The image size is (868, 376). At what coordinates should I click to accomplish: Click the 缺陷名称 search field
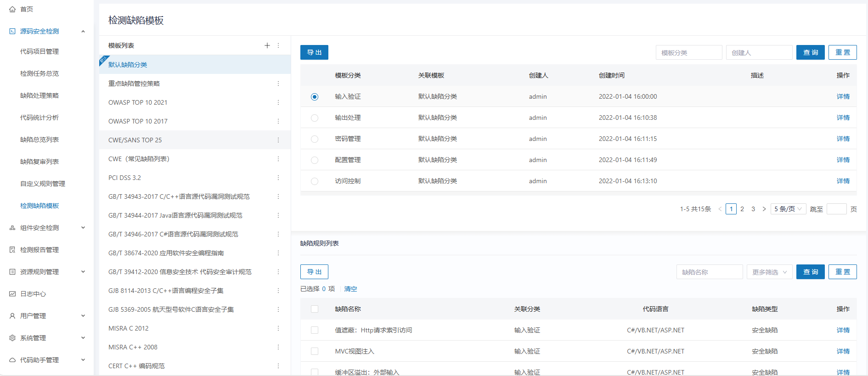710,272
